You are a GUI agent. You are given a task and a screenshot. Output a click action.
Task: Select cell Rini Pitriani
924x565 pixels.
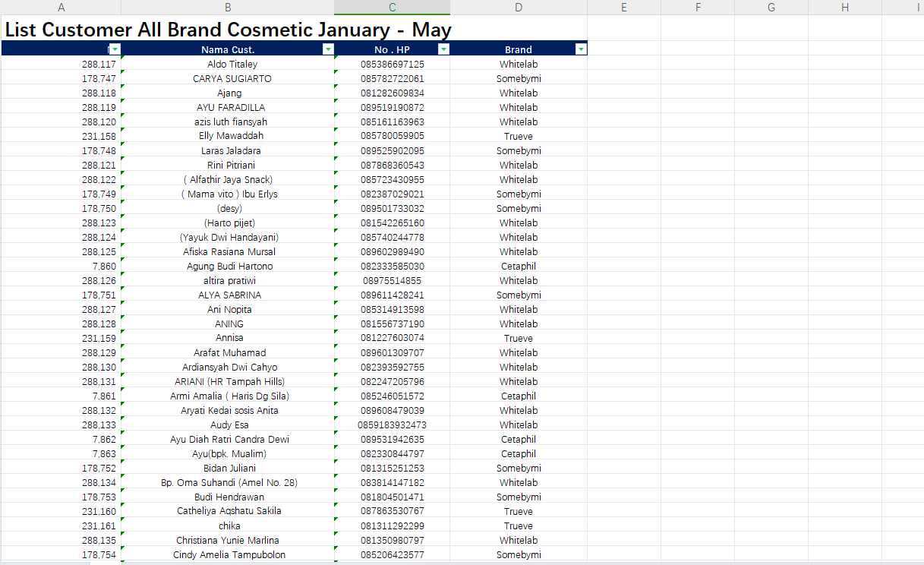[228, 166]
